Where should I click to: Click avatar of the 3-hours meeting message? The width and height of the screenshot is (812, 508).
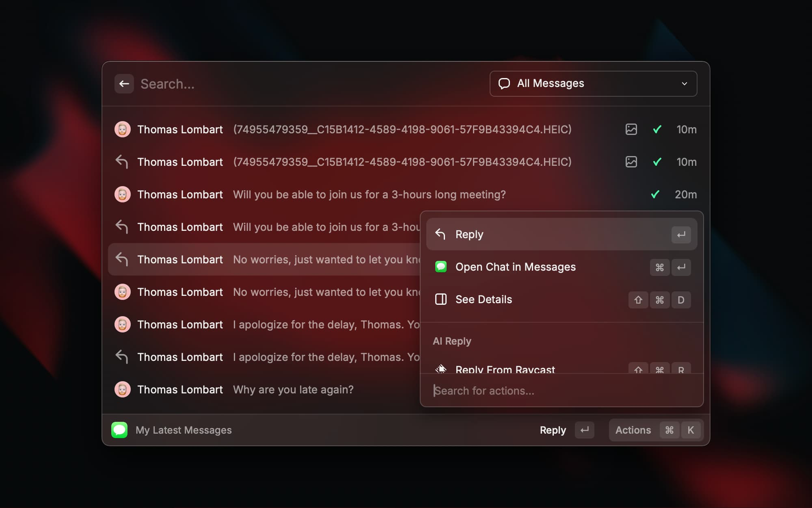coord(122,194)
